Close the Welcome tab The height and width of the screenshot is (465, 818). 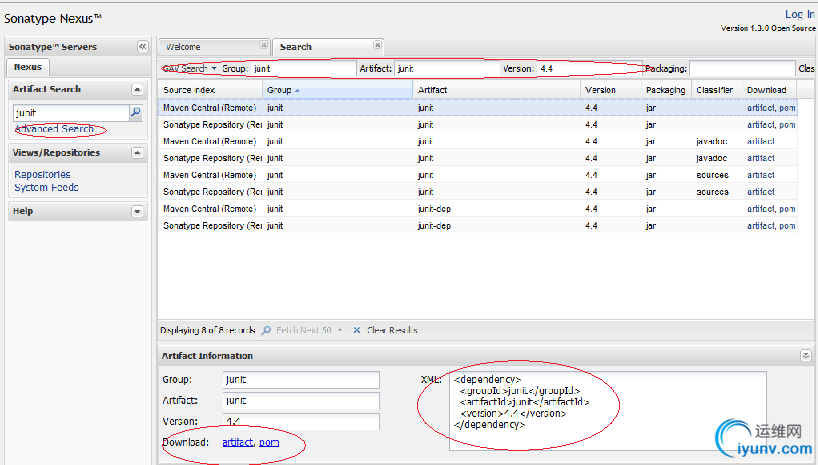(x=264, y=46)
